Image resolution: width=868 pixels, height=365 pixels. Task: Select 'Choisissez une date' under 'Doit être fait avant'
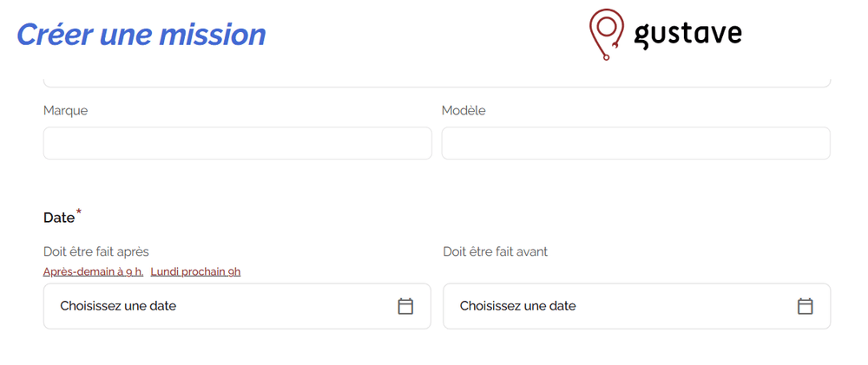(x=517, y=306)
